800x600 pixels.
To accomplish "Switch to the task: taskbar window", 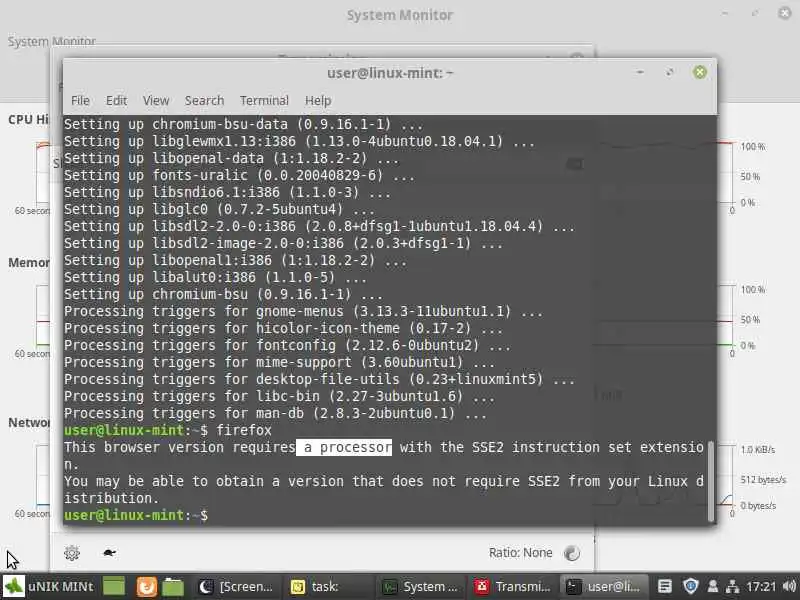I will click(x=329, y=587).
